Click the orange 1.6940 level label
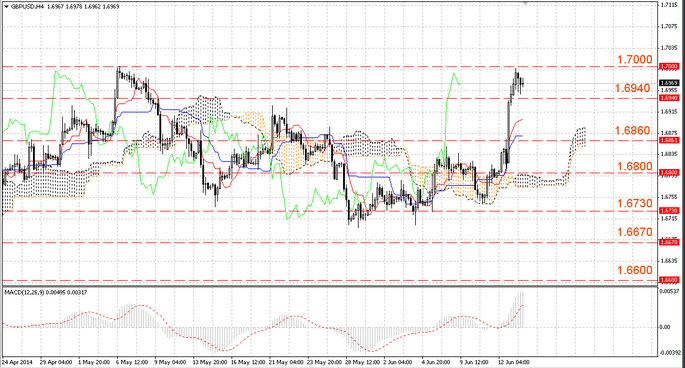The height and width of the screenshot is (368, 685). 633,88
